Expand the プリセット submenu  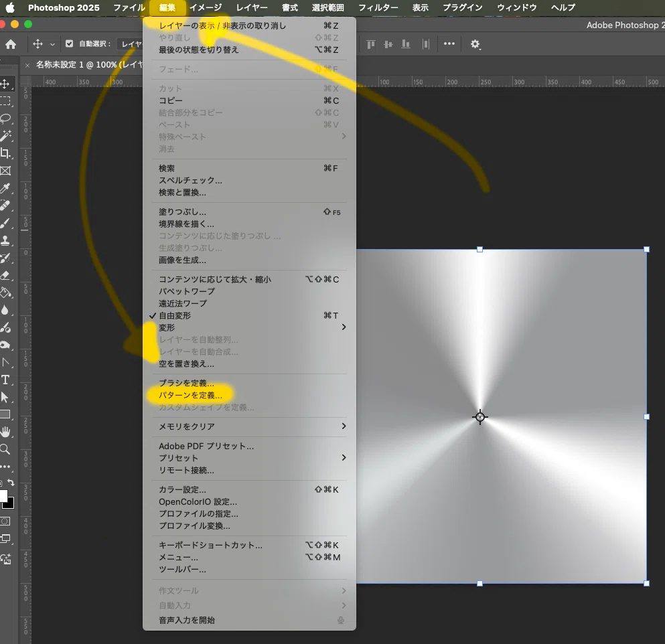click(x=249, y=458)
